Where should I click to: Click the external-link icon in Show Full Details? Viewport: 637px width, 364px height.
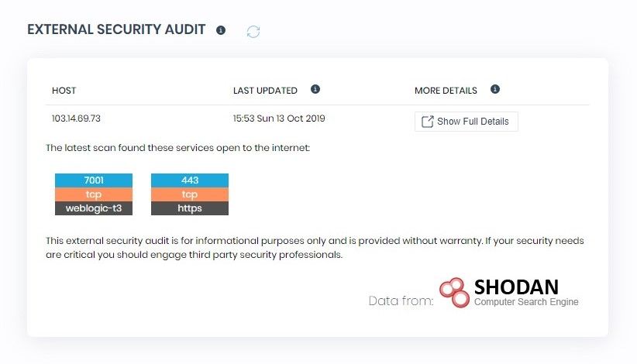427,122
